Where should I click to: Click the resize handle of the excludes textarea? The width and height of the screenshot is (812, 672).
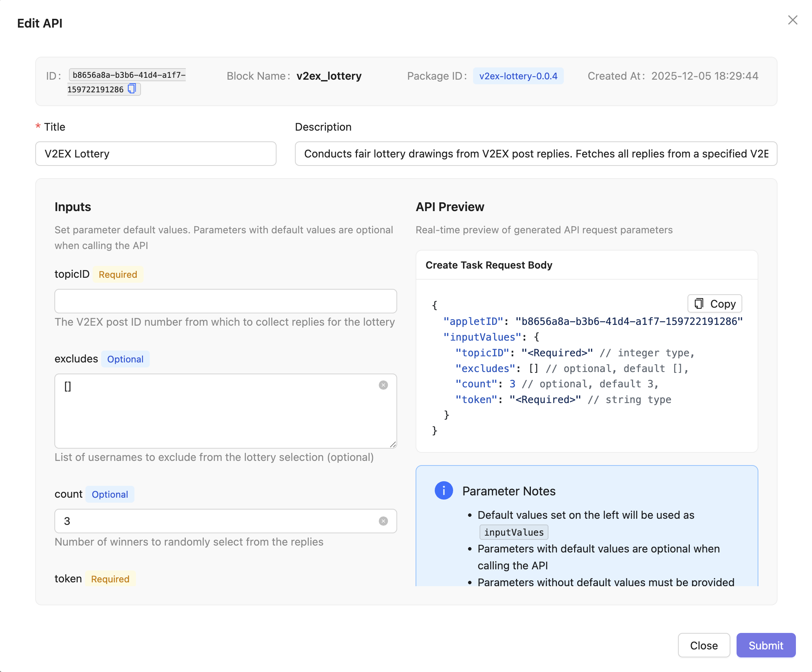(393, 444)
